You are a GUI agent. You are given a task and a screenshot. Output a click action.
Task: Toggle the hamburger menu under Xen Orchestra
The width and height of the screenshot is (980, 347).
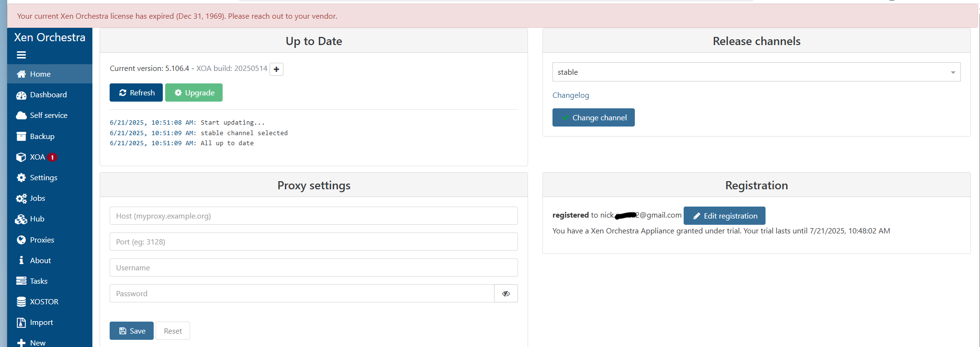coord(21,55)
